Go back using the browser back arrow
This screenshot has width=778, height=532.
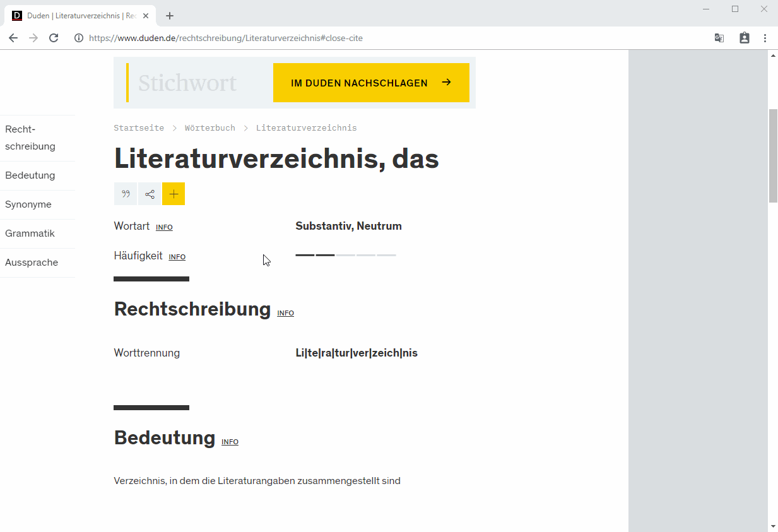pyautogui.click(x=13, y=38)
